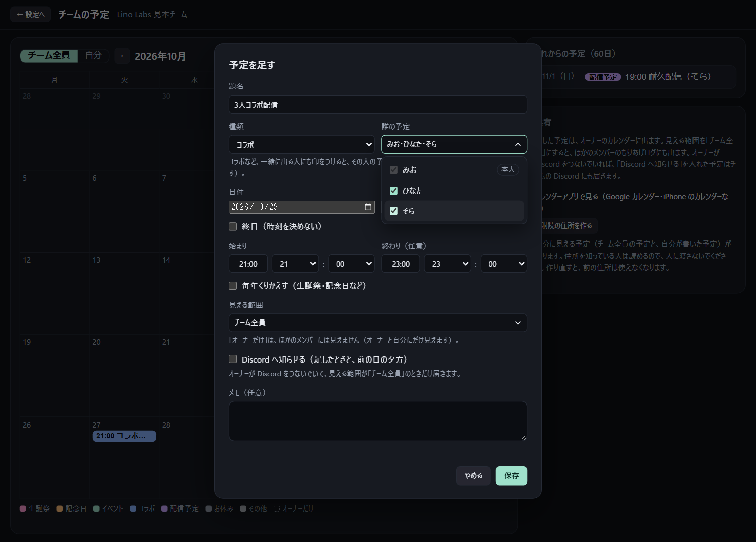The height and width of the screenshot is (542, 756).
Task: Collapse the 誰の予定 member dropdown
Action: [454, 144]
